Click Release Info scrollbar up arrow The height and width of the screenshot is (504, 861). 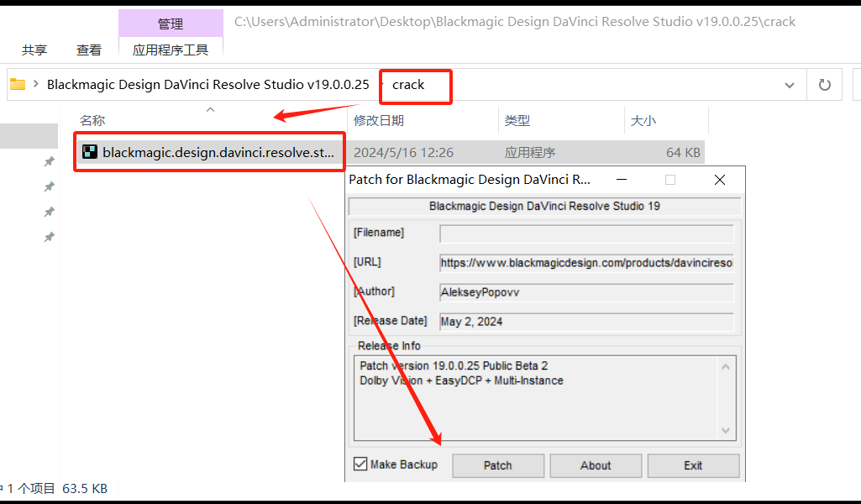tap(726, 367)
